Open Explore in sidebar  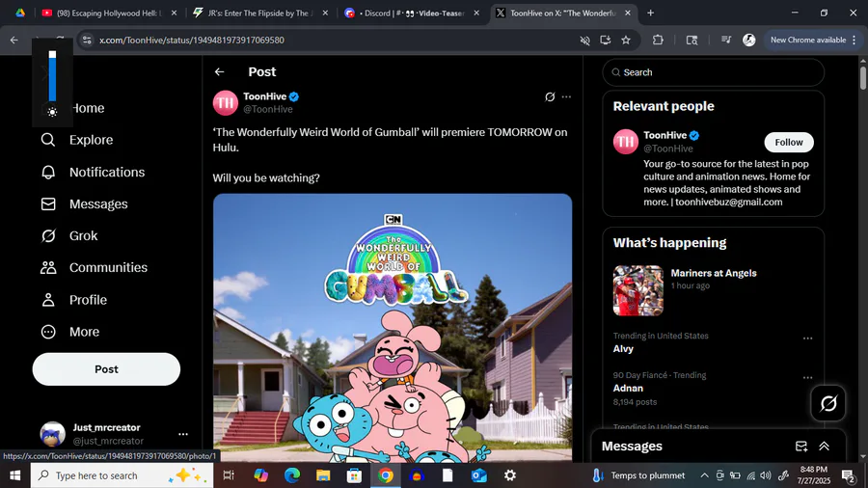point(77,140)
